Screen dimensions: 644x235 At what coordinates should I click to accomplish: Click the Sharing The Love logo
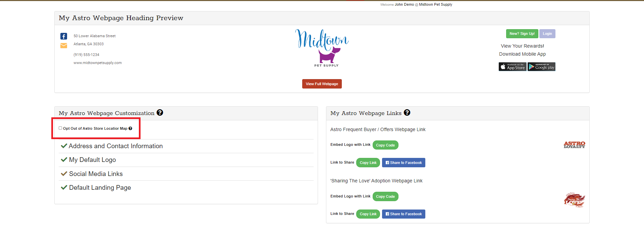574,200
